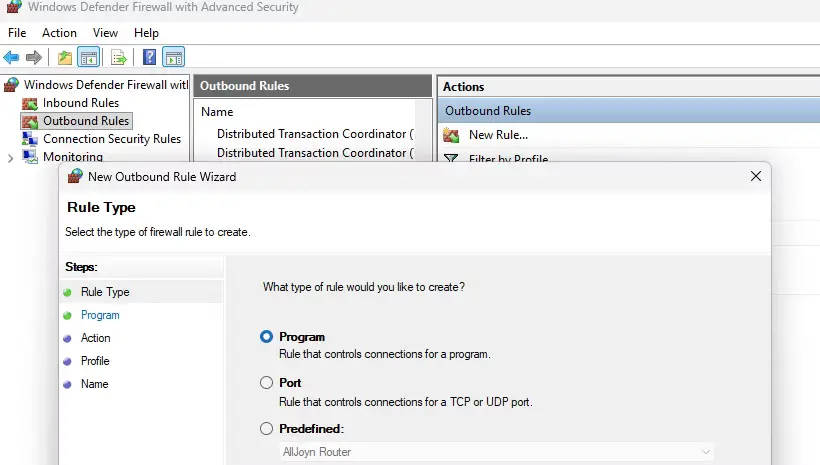Click the Outbound Rules header in Actions pane
This screenshot has width=820, height=465.
(629, 111)
